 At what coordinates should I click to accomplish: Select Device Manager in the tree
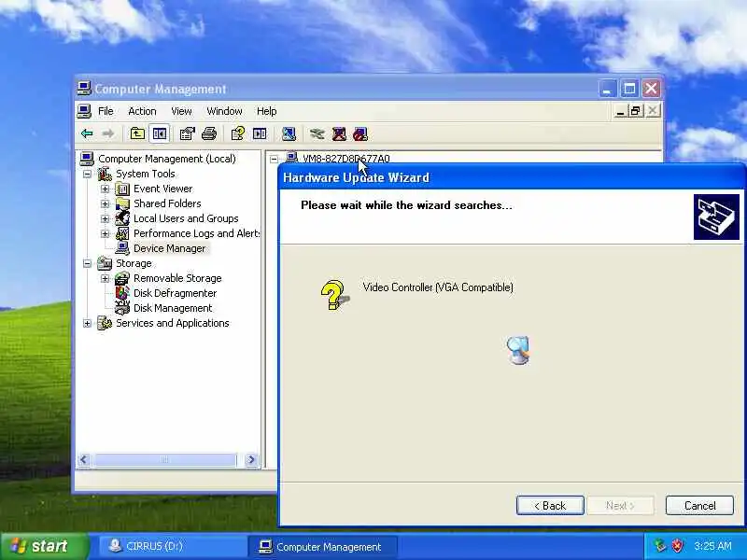[x=169, y=248]
